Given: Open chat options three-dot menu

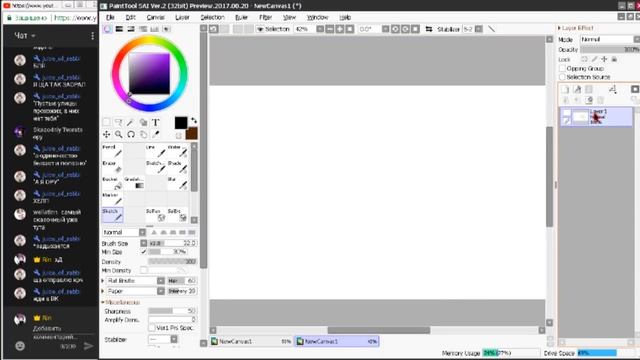Looking at the screenshot, I should (x=93, y=36).
